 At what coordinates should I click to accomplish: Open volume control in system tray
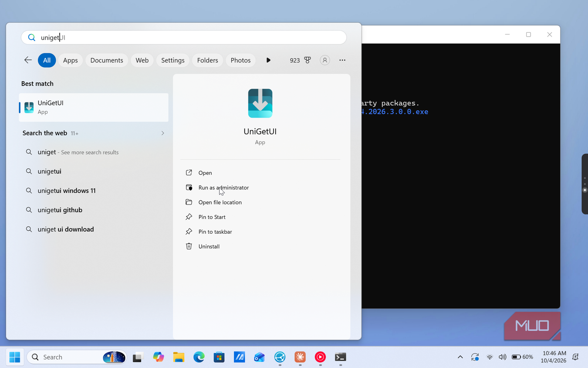point(502,357)
